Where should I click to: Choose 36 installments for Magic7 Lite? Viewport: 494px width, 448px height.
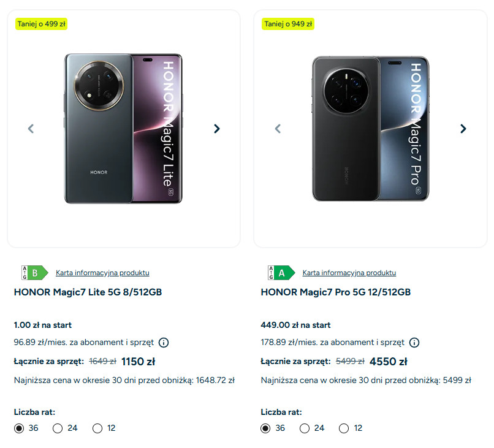tap(19, 428)
